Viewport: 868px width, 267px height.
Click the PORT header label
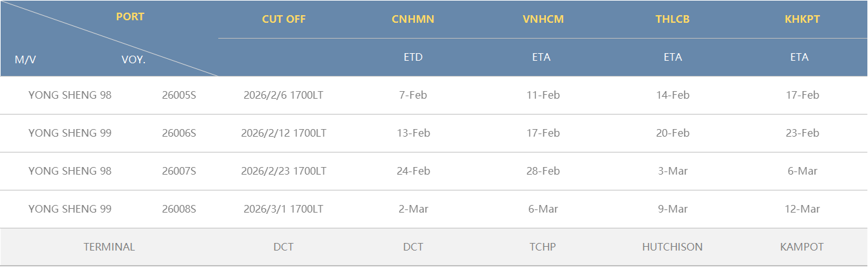[130, 17]
